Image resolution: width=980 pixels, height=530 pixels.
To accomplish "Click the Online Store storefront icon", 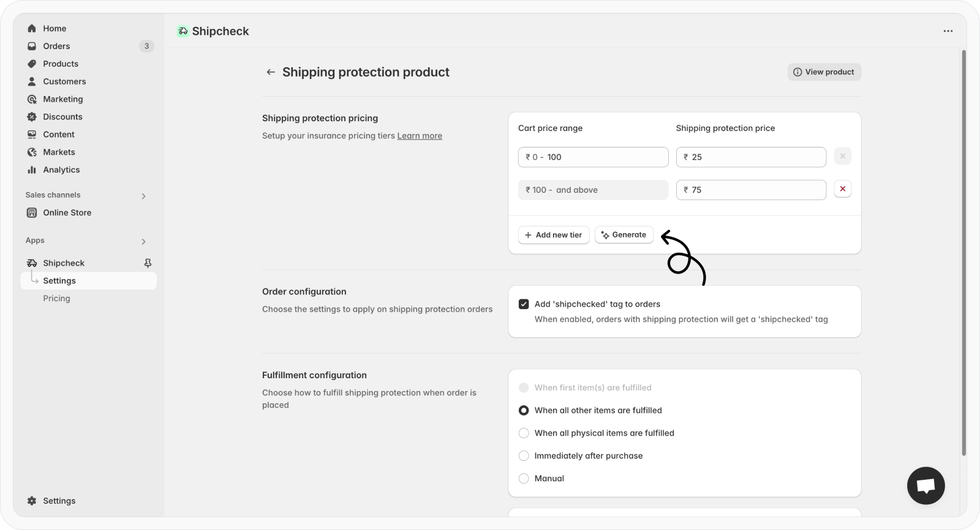I will click(x=32, y=213).
